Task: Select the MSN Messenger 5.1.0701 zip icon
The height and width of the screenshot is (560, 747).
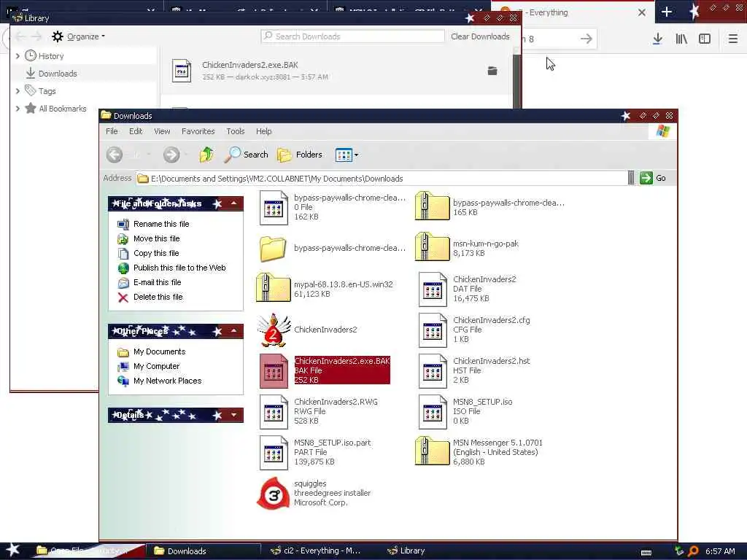Action: [432, 451]
